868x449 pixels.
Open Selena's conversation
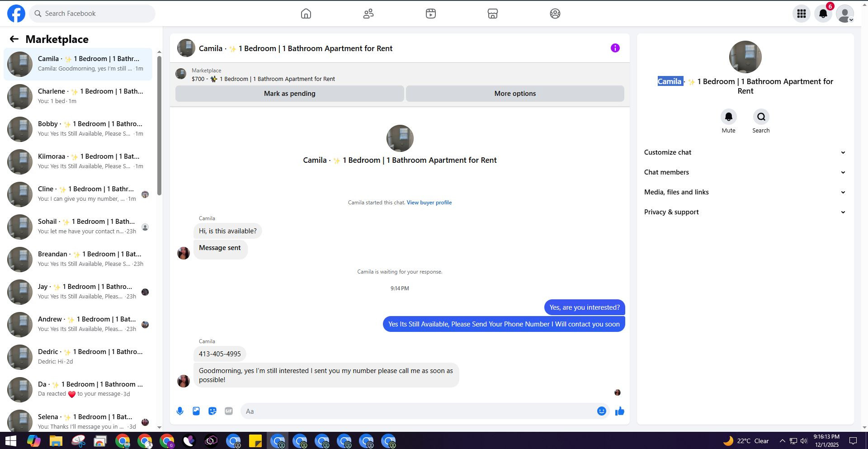coord(78,420)
